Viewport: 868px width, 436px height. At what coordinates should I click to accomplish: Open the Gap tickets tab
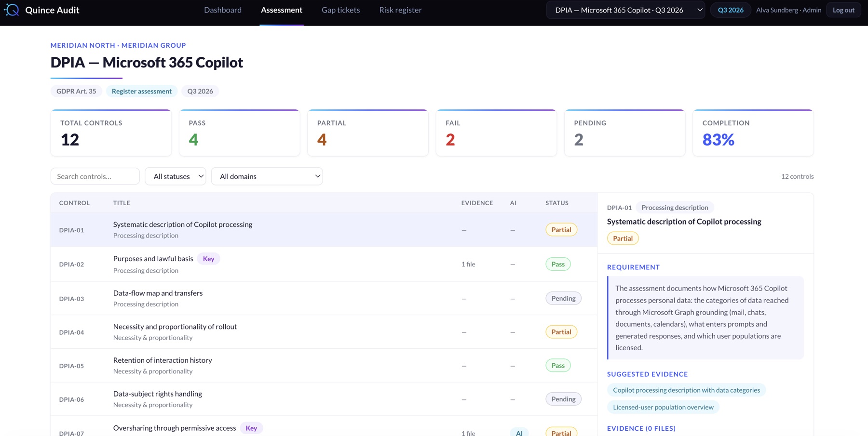(x=340, y=10)
